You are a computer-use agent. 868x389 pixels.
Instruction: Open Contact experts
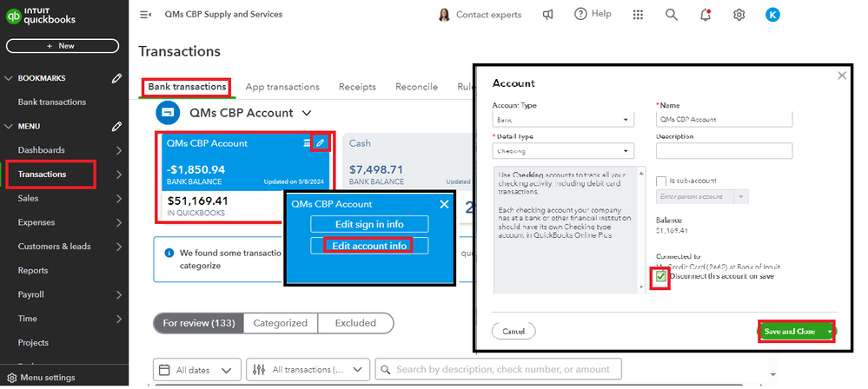tap(480, 15)
